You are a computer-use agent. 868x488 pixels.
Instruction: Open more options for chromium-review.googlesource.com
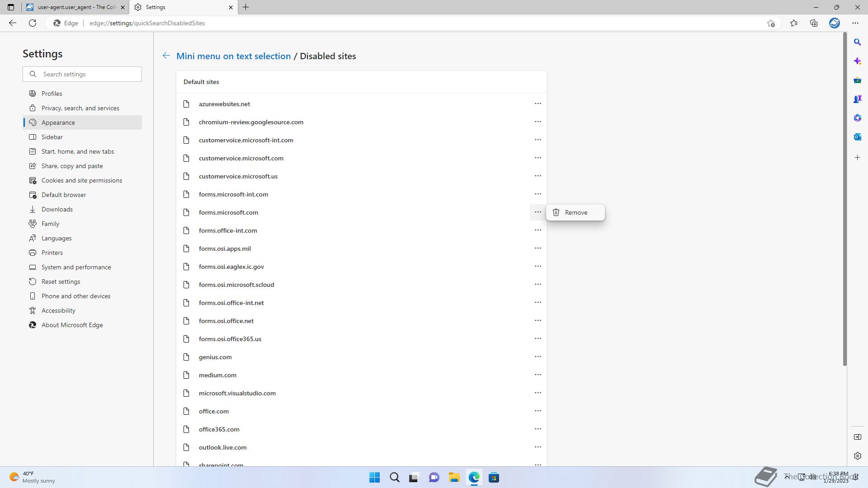(538, 122)
